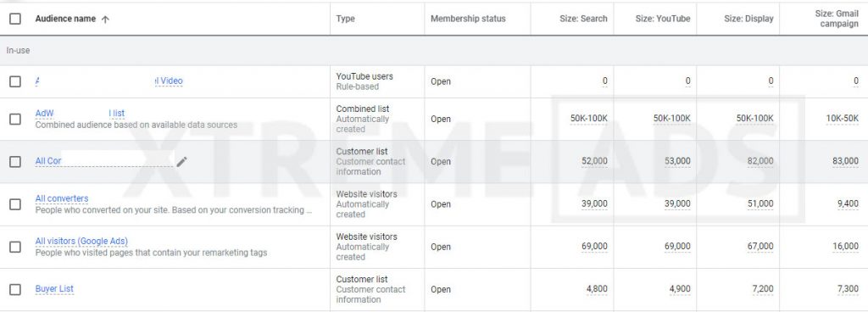This screenshot has width=868, height=312.
Task: Toggle the select-all checkbox in header
Action: coord(15,19)
